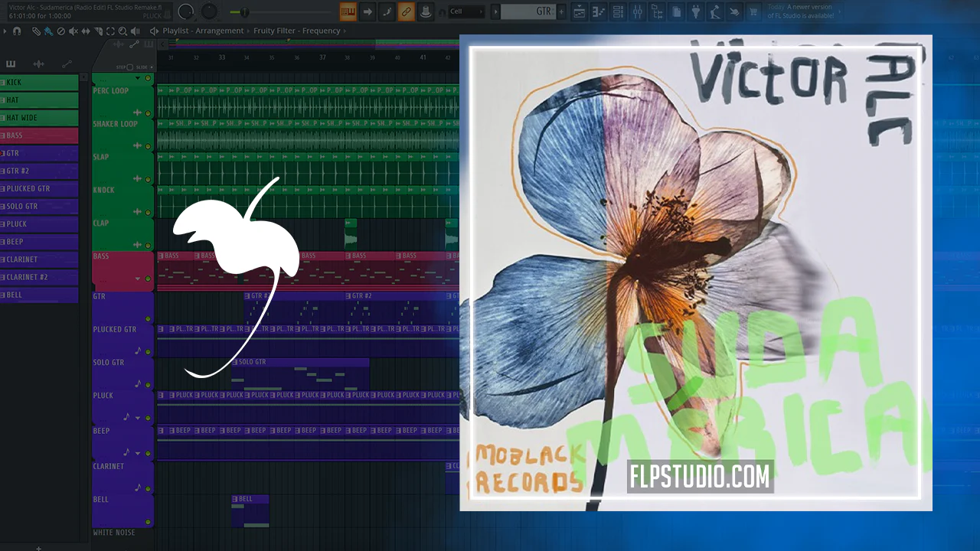This screenshot has width=980, height=551.
Task: Open the GTR pattern selector
Action: click(528, 11)
